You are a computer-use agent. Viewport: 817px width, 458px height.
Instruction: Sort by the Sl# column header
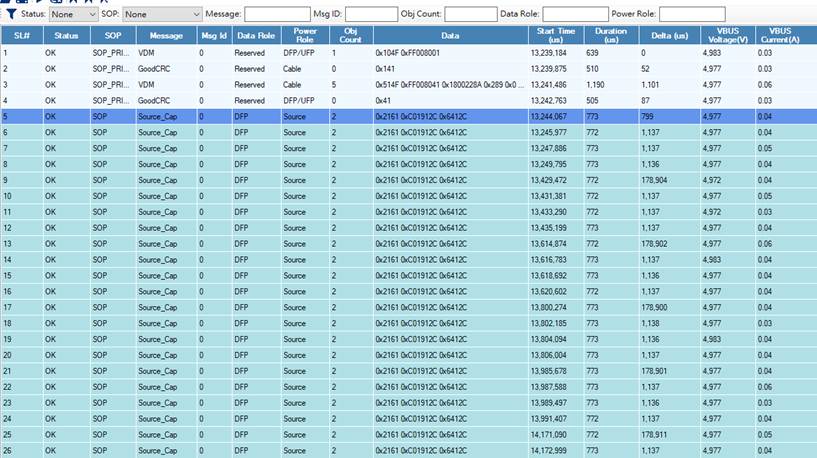pos(22,35)
